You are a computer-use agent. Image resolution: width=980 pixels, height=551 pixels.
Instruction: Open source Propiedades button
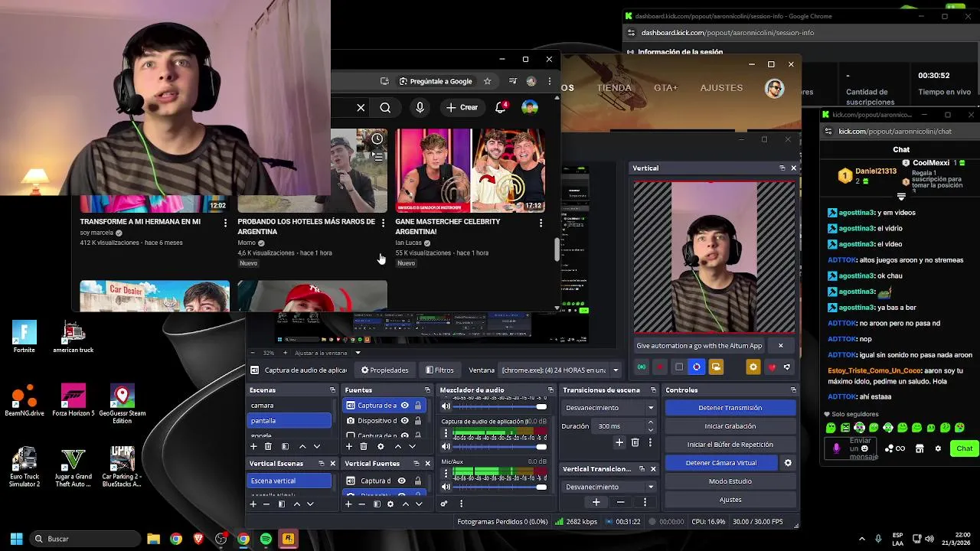pyautogui.click(x=385, y=370)
